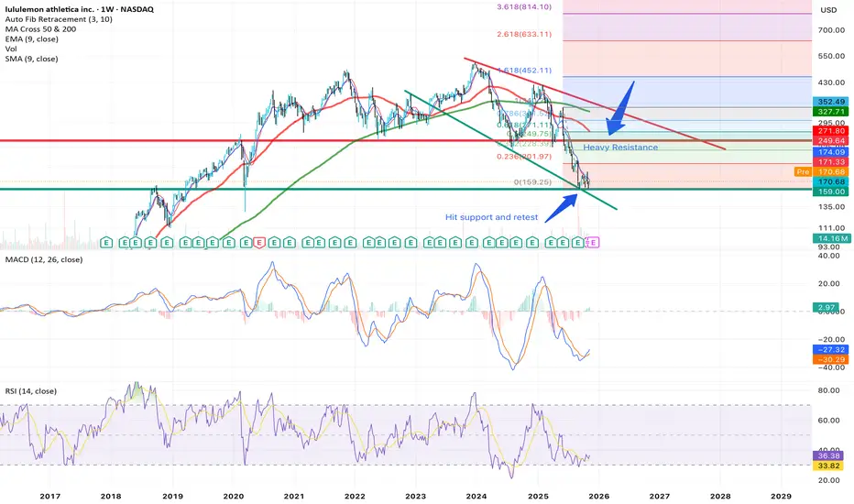Click the 430.00 price axis label

(x=831, y=82)
